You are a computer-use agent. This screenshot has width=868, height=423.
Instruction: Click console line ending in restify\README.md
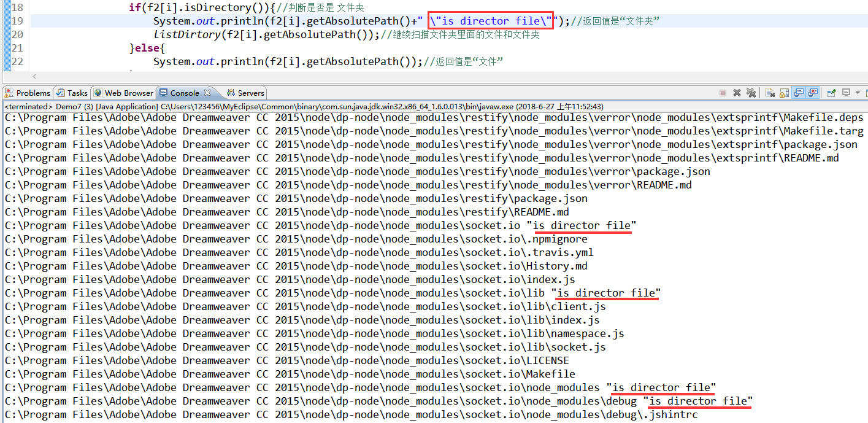286,212
